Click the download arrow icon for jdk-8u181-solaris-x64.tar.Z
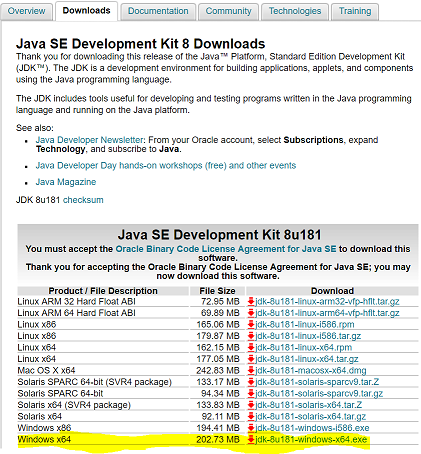 point(251,405)
